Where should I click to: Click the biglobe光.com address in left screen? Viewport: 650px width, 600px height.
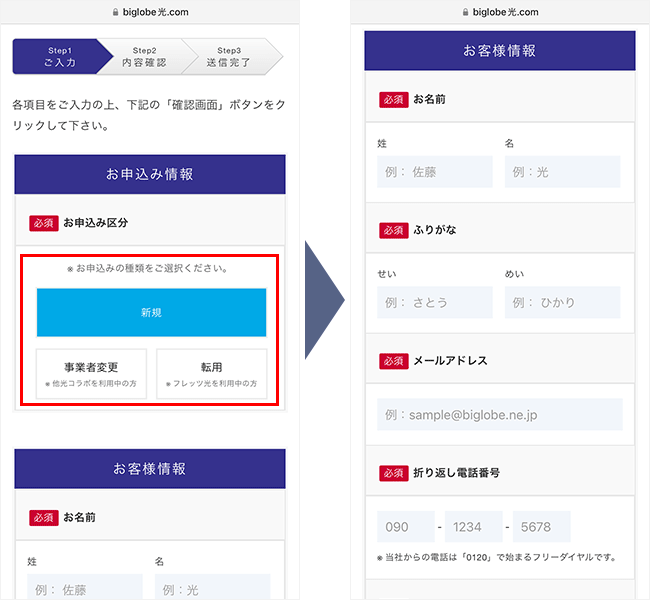(x=155, y=12)
